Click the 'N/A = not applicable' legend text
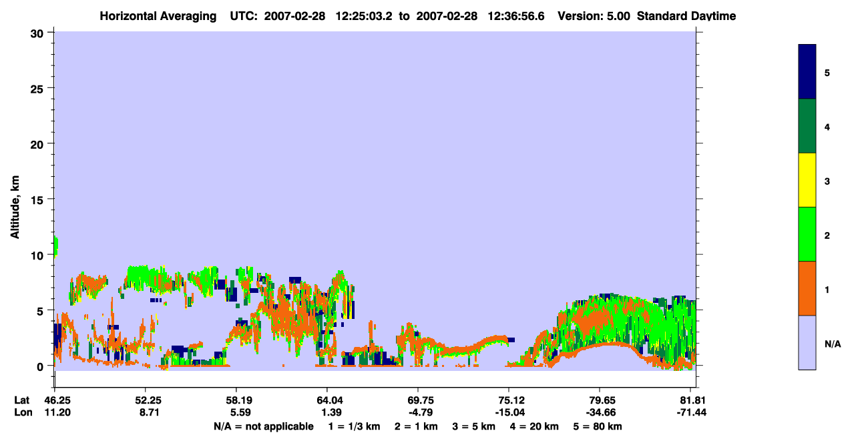Image resolution: width=868 pixels, height=445 pixels. pos(264,426)
